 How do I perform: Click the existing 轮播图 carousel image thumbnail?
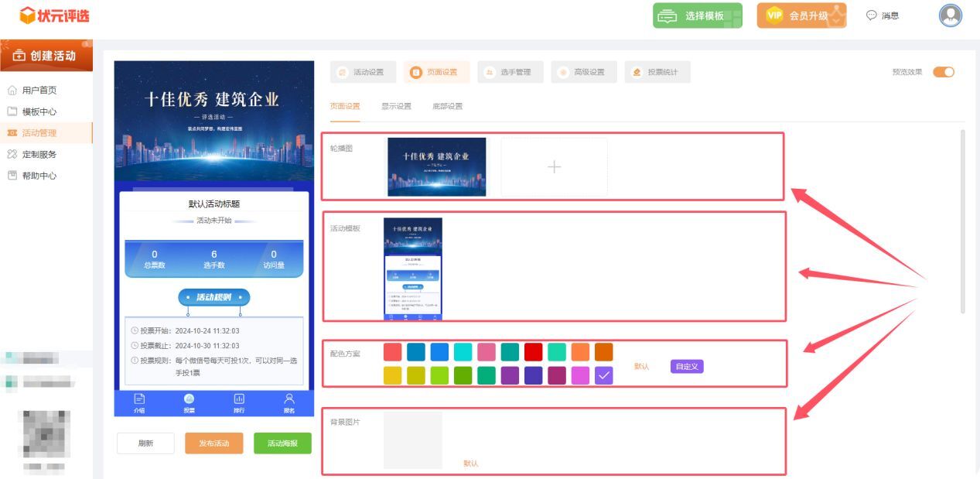tap(437, 166)
